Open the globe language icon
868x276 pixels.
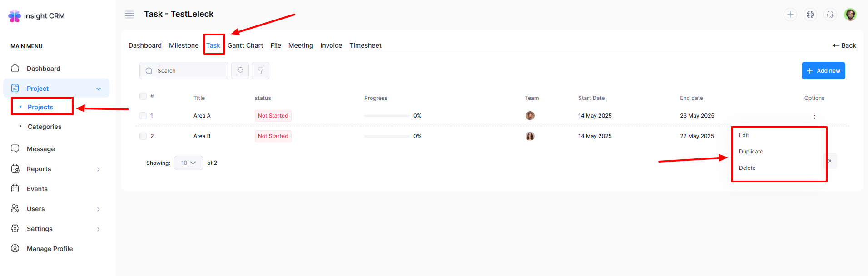810,15
